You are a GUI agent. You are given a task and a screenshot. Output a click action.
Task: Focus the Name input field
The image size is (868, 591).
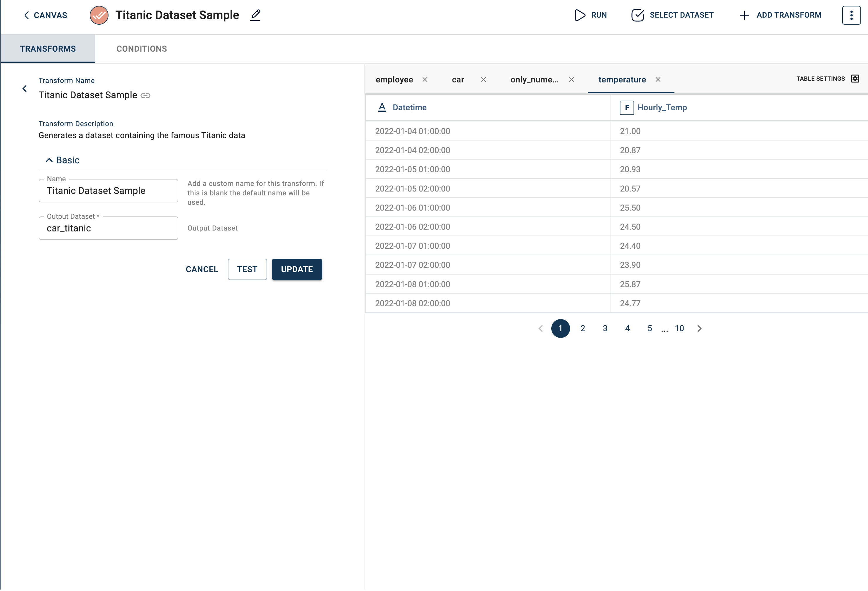pos(108,191)
